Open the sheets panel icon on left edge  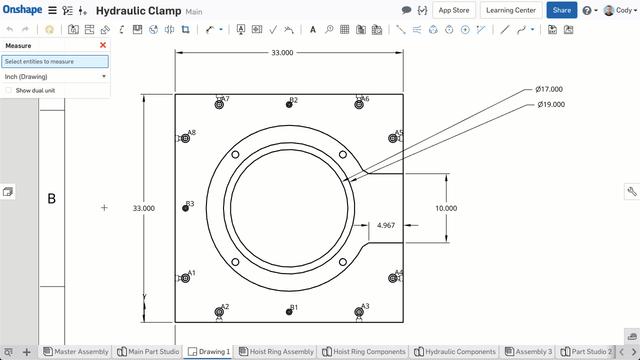click(x=8, y=191)
